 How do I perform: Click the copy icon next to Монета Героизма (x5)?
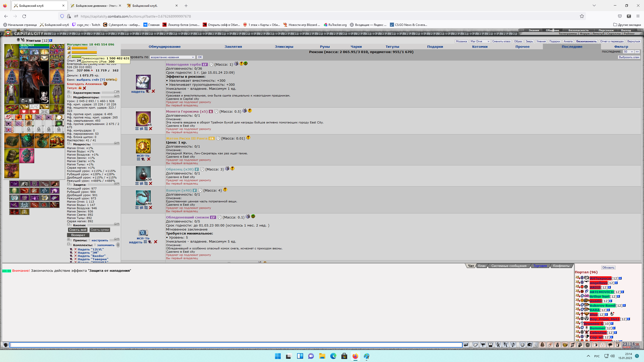pos(216,111)
